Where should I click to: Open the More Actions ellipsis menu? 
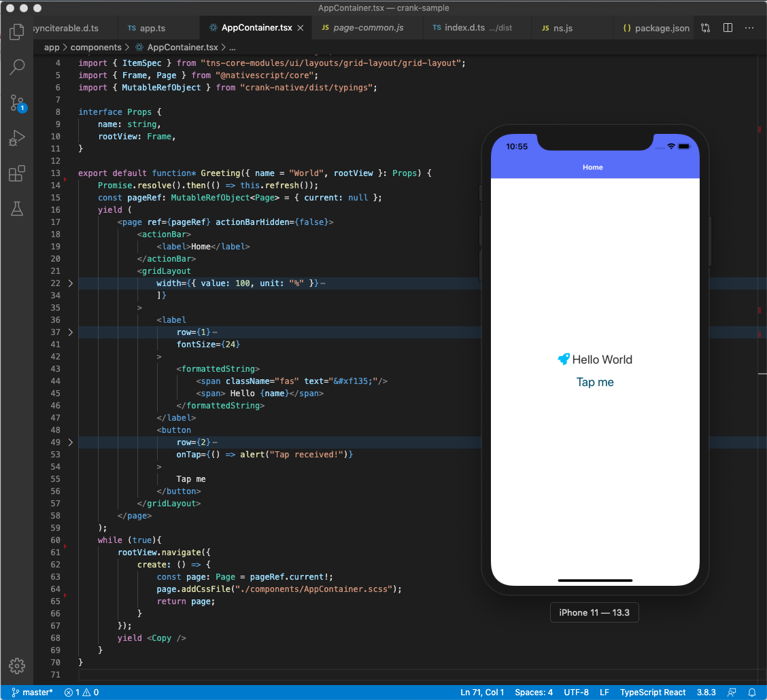pyautogui.click(x=749, y=28)
